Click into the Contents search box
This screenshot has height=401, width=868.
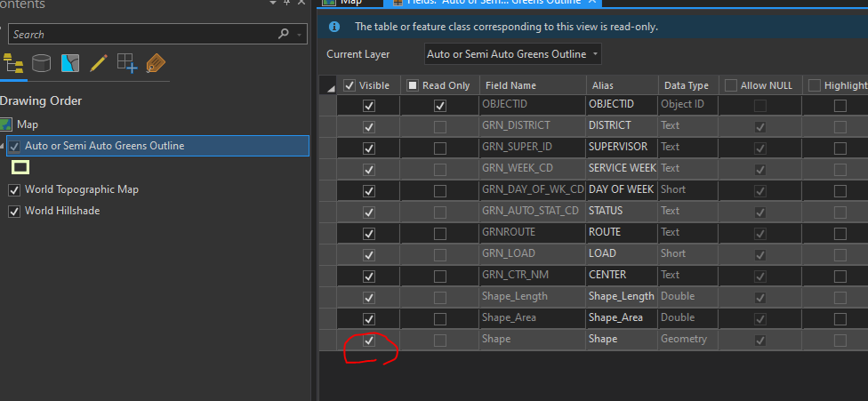tap(142, 34)
